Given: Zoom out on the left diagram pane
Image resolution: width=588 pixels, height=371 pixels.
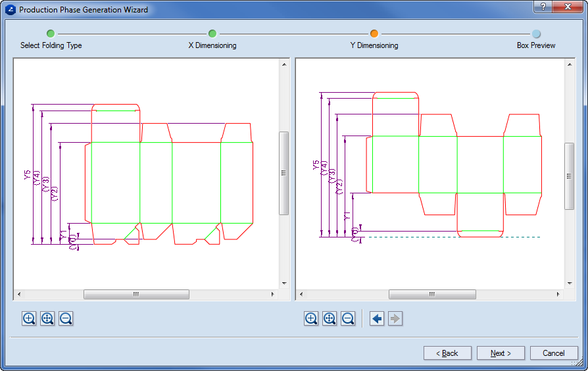Looking at the screenshot, I should (x=66, y=319).
